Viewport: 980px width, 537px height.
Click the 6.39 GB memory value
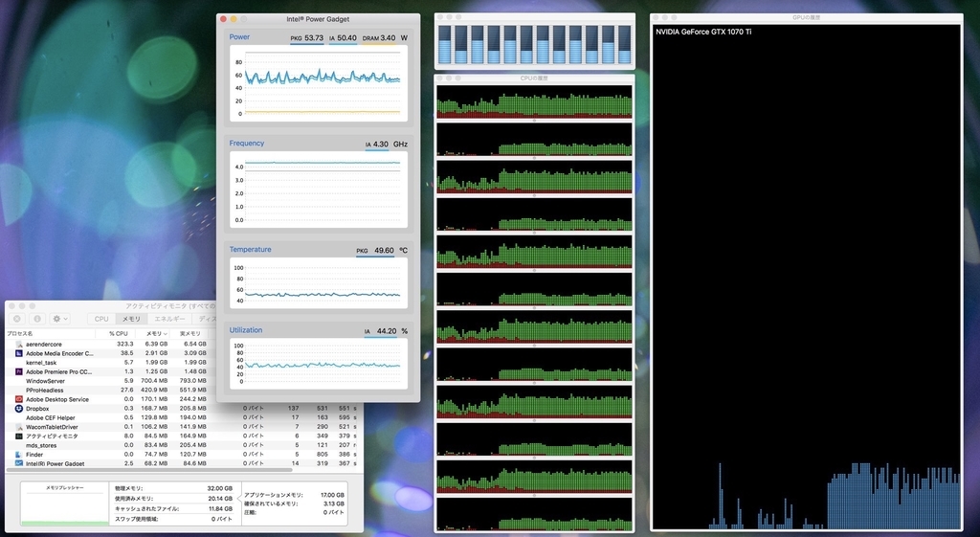coord(156,344)
